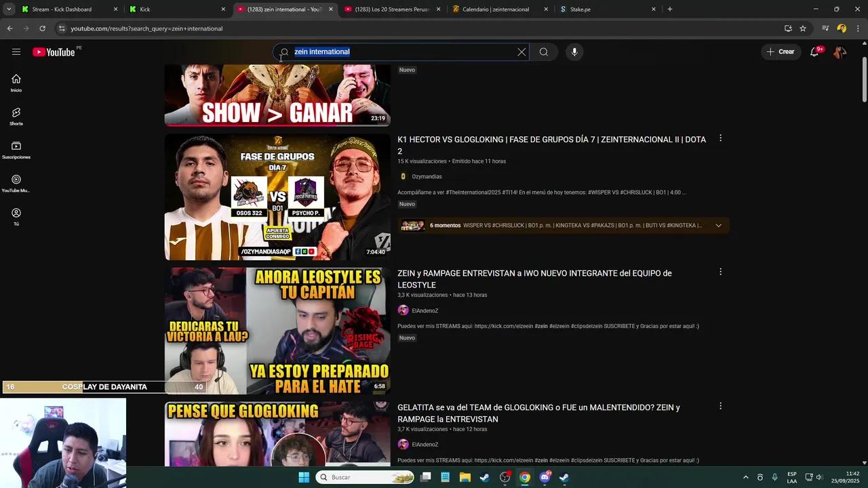Clear the search box with the X

point(521,52)
